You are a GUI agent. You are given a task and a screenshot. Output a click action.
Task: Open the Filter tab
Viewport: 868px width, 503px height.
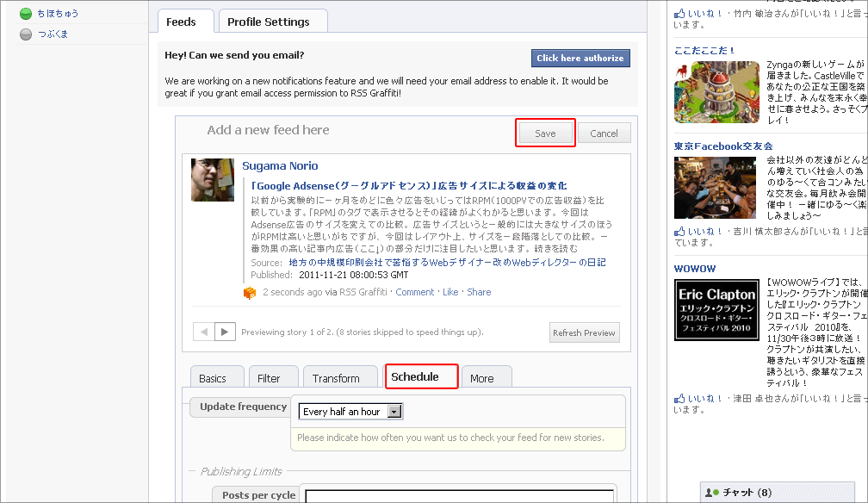[273, 378]
